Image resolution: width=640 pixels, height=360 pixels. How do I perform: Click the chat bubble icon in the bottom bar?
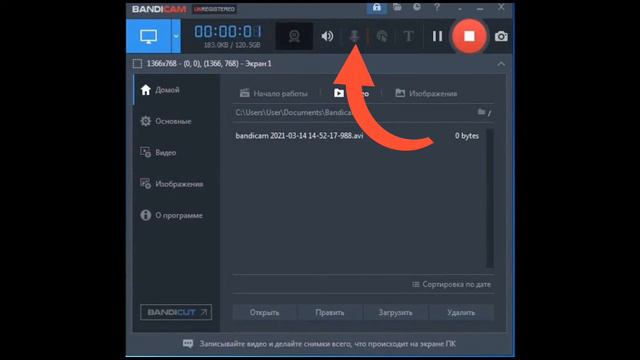pyautogui.click(x=188, y=344)
